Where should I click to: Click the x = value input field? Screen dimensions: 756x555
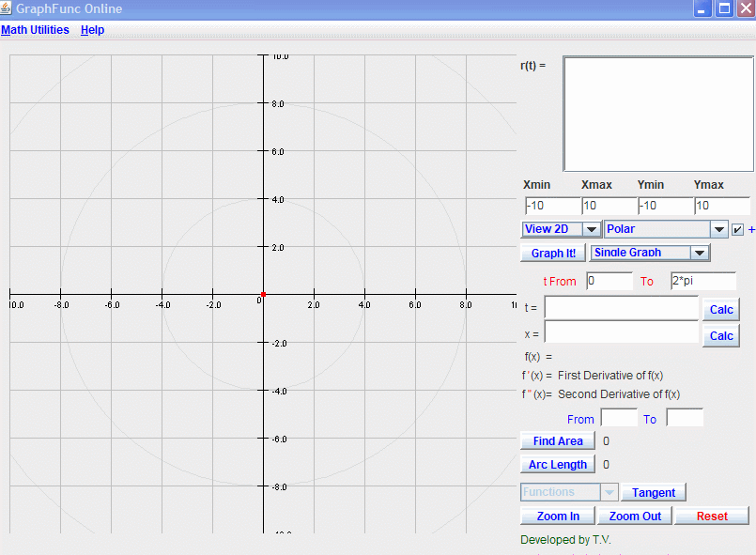pyautogui.click(x=621, y=332)
